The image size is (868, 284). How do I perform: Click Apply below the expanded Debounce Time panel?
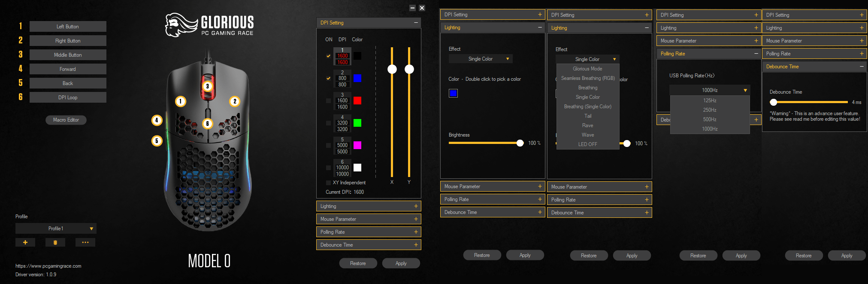(x=847, y=256)
